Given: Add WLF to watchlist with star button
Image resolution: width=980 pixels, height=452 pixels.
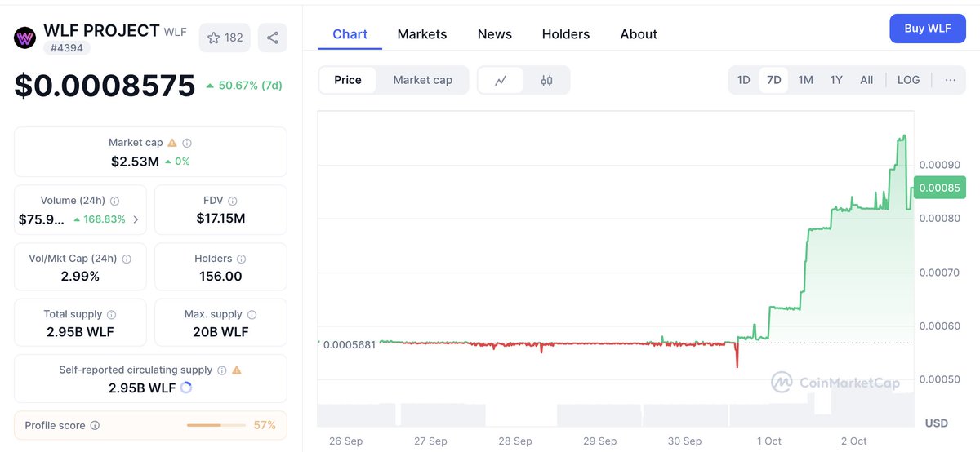Looking at the screenshot, I should [x=225, y=38].
